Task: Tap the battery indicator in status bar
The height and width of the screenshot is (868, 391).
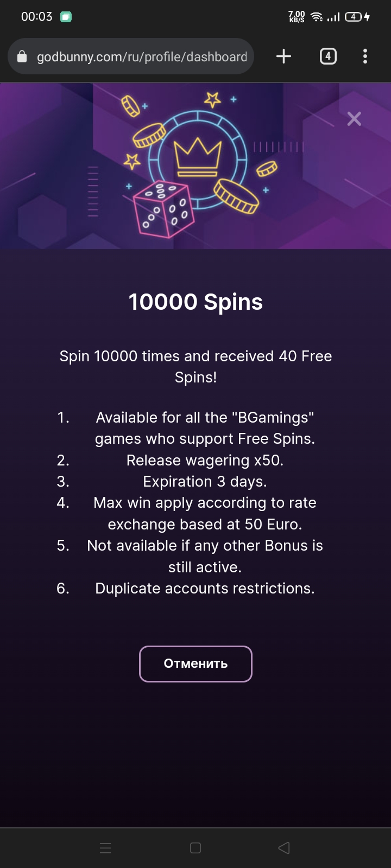Action: 354,17
